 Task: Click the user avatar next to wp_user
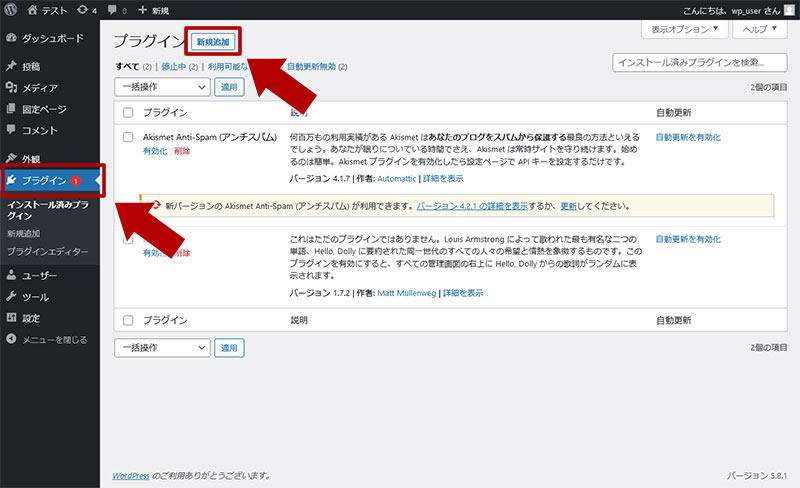(789, 10)
